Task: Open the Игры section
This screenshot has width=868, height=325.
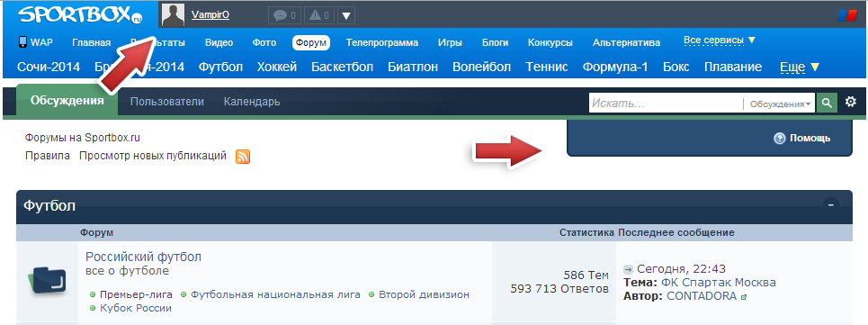Action: 450,42
